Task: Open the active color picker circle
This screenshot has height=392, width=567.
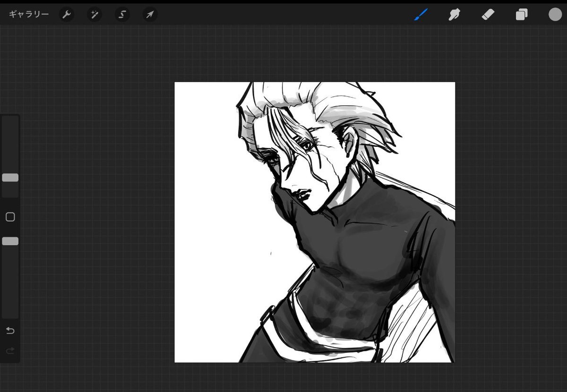Action: point(555,15)
